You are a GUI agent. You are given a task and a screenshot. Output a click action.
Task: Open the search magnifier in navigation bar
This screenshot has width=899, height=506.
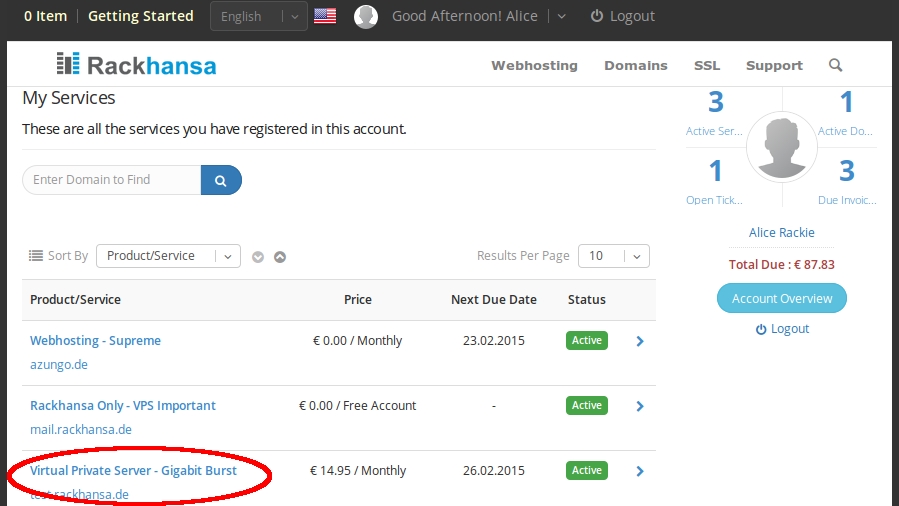click(x=835, y=65)
